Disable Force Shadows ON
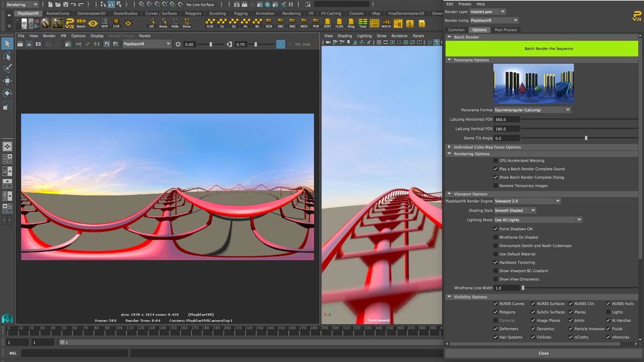Image resolution: width=644 pixels, height=362 pixels. [495, 228]
